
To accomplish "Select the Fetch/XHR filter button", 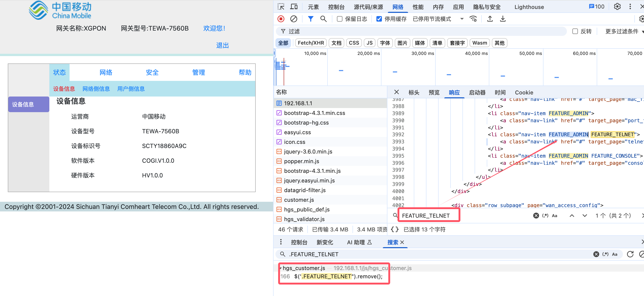I will (x=311, y=43).
